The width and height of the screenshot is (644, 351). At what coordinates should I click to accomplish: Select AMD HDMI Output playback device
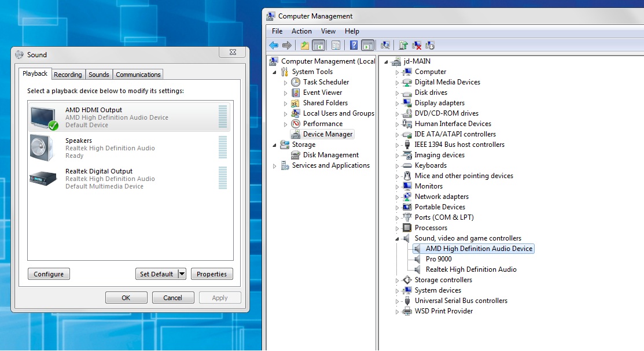[129, 117]
